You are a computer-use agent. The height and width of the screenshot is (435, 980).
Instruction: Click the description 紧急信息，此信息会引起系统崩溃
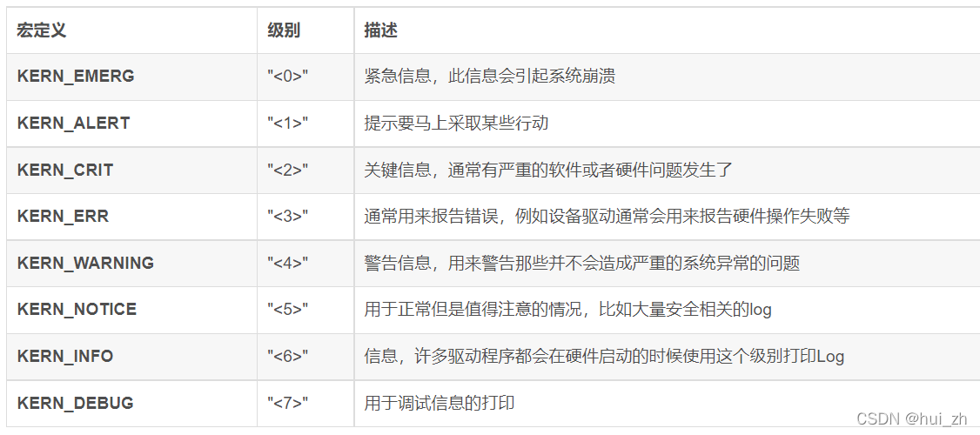click(x=490, y=77)
